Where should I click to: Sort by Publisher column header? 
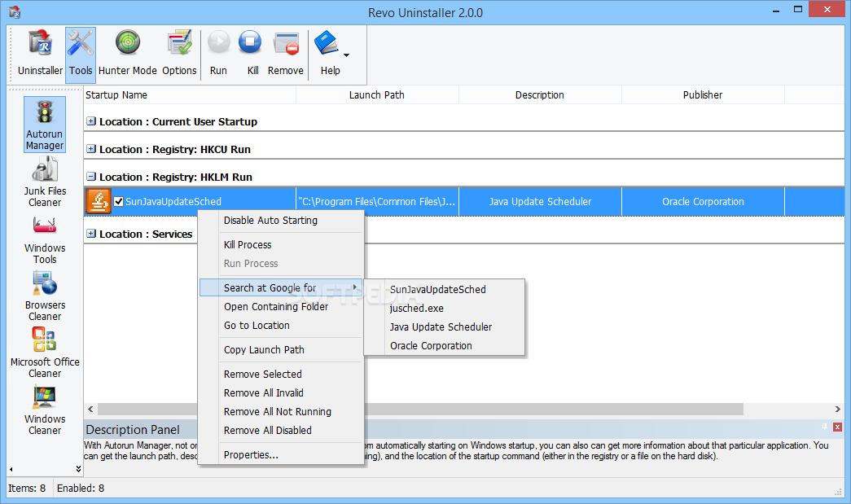(x=703, y=95)
